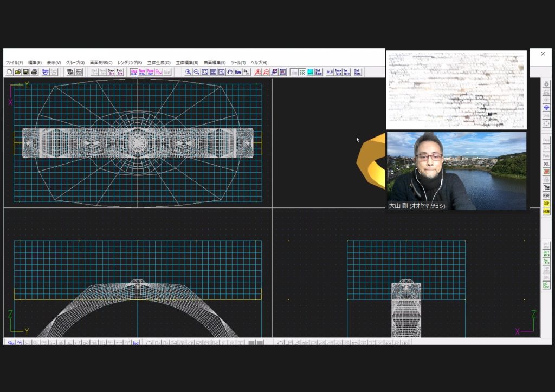Toggle the Shade rendering mode button
Screen dimensions: 555x392
click(134, 72)
